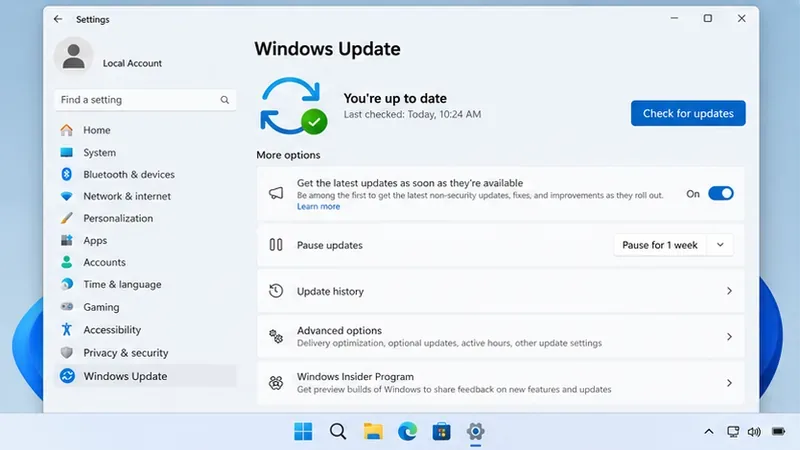Open System settings category
This screenshot has height=450, width=800.
click(99, 152)
